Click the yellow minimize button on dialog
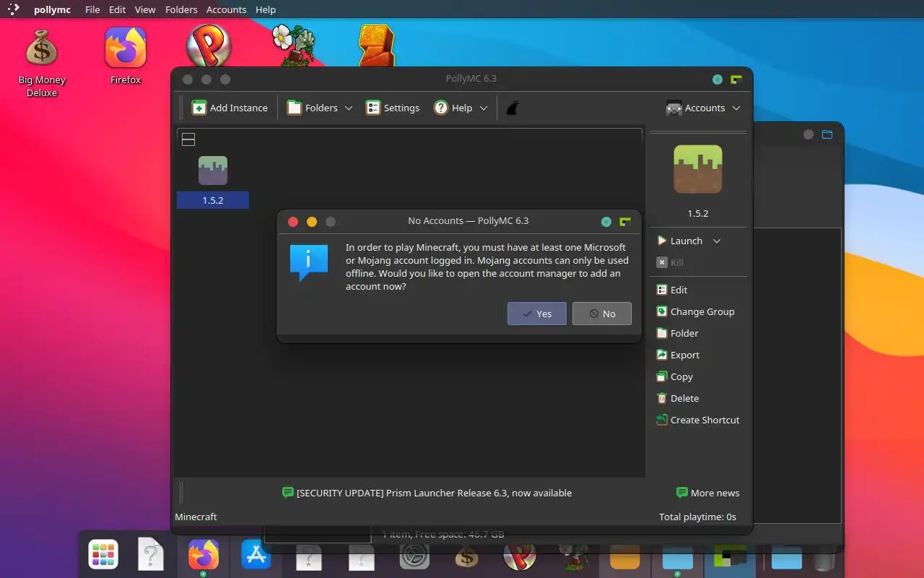The image size is (924, 578). click(312, 222)
